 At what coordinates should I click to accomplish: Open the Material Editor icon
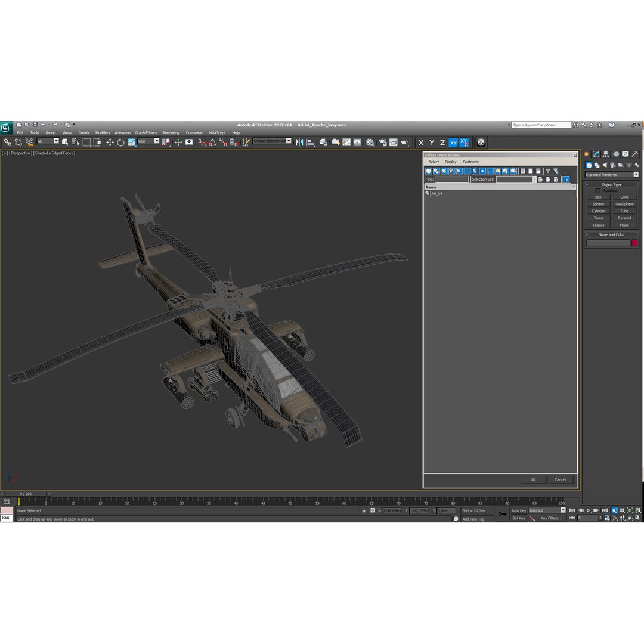tap(370, 142)
